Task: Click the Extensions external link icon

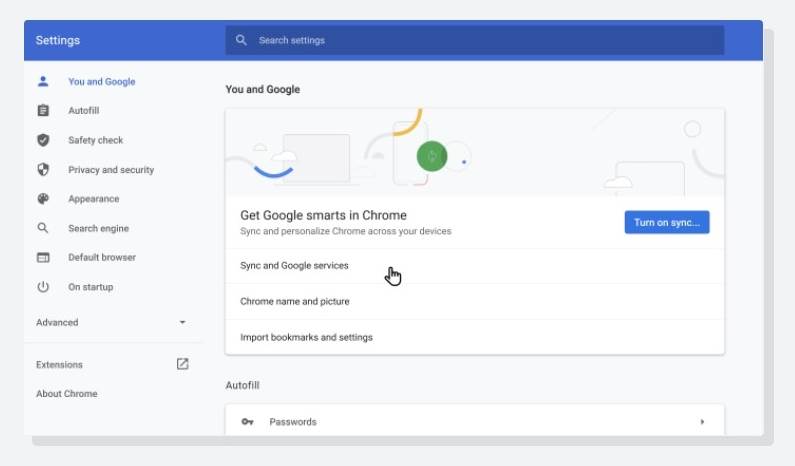Action: point(182,364)
